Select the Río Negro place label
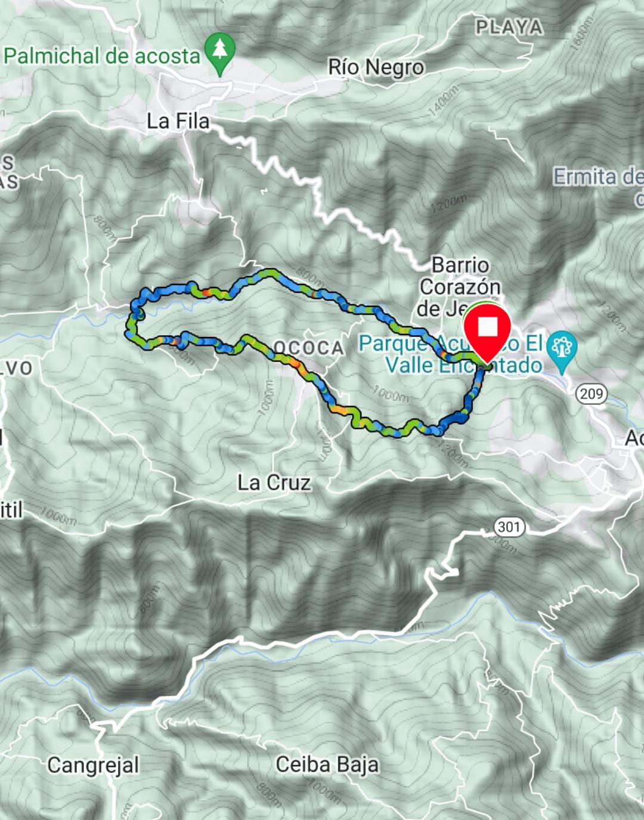The image size is (644, 820). click(376, 67)
